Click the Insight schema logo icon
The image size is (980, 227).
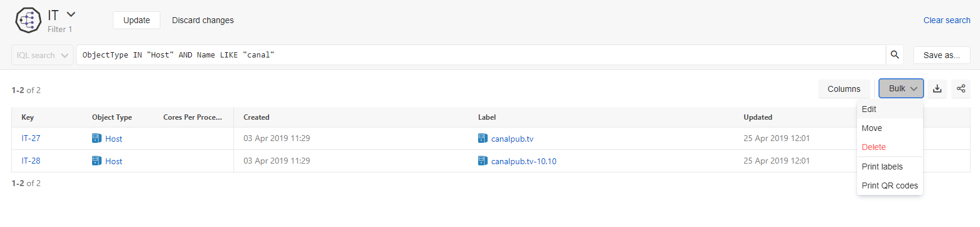tap(28, 20)
